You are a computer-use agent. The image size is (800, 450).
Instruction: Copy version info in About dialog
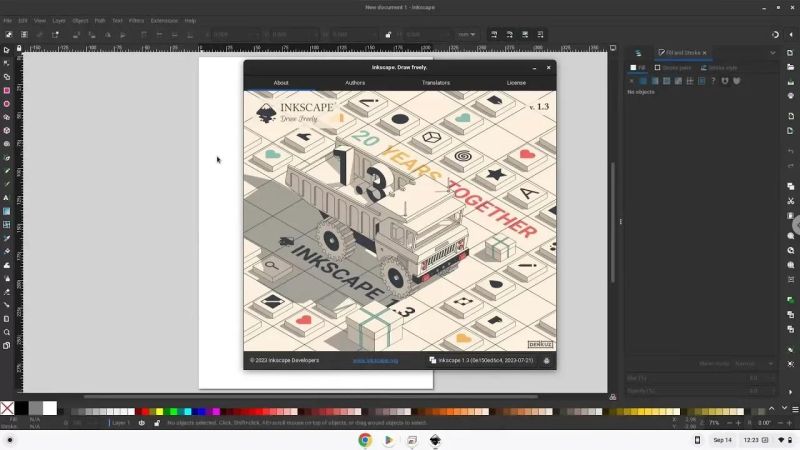pyautogui.click(x=481, y=360)
